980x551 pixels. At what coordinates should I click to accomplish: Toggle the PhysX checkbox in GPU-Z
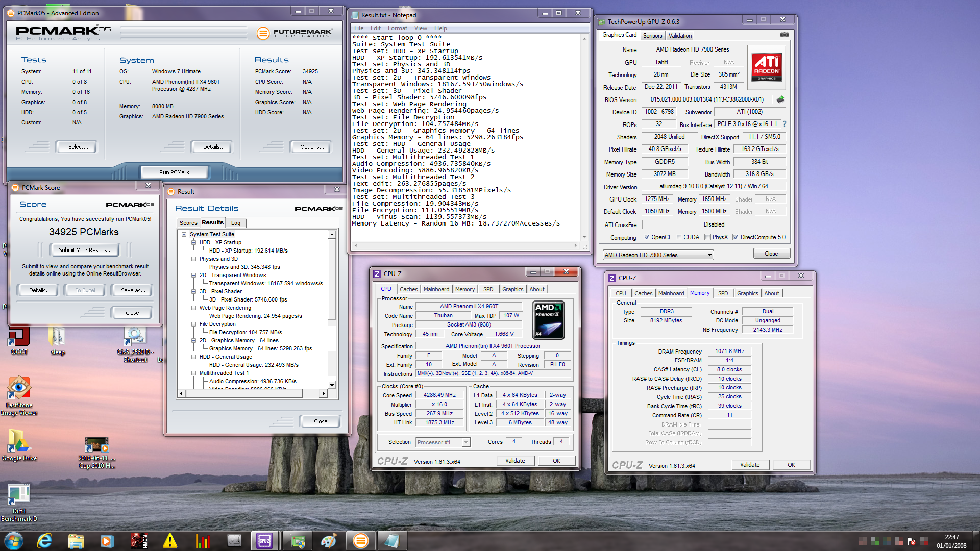pos(707,237)
